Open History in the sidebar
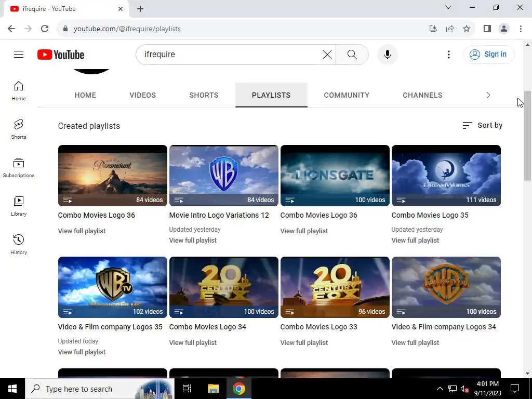This screenshot has width=532, height=399. point(19,244)
